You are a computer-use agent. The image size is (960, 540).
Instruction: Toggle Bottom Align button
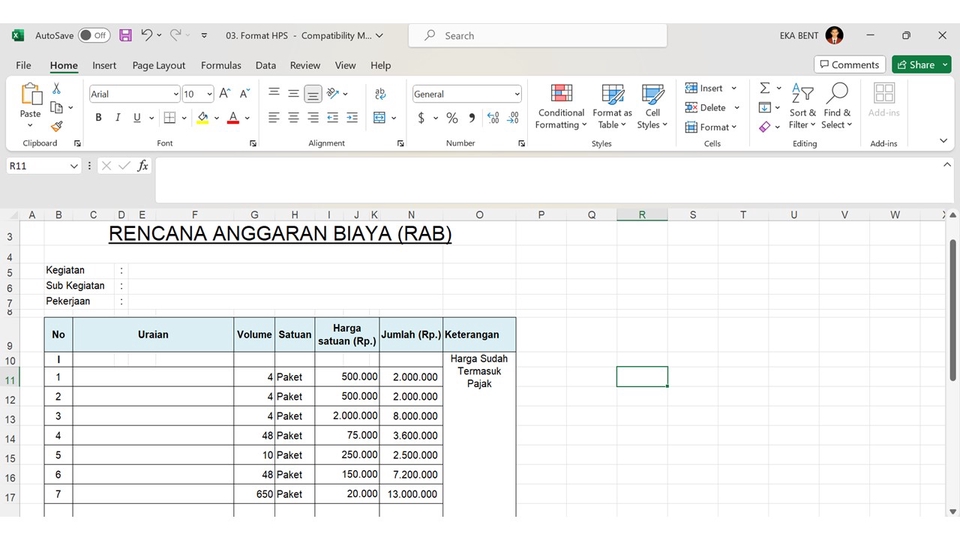[313, 94]
